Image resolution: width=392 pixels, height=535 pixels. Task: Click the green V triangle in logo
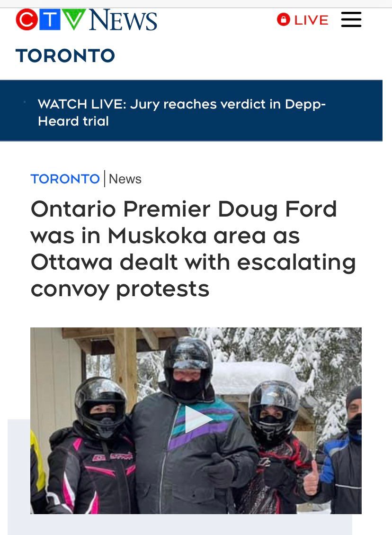[x=74, y=19]
